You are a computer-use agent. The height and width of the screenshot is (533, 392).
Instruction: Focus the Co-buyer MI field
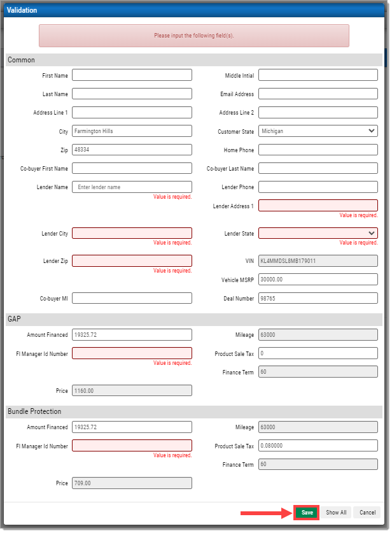(x=132, y=298)
